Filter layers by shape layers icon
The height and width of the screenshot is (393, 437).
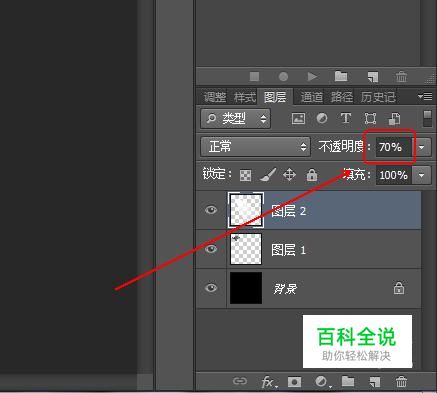coord(370,118)
